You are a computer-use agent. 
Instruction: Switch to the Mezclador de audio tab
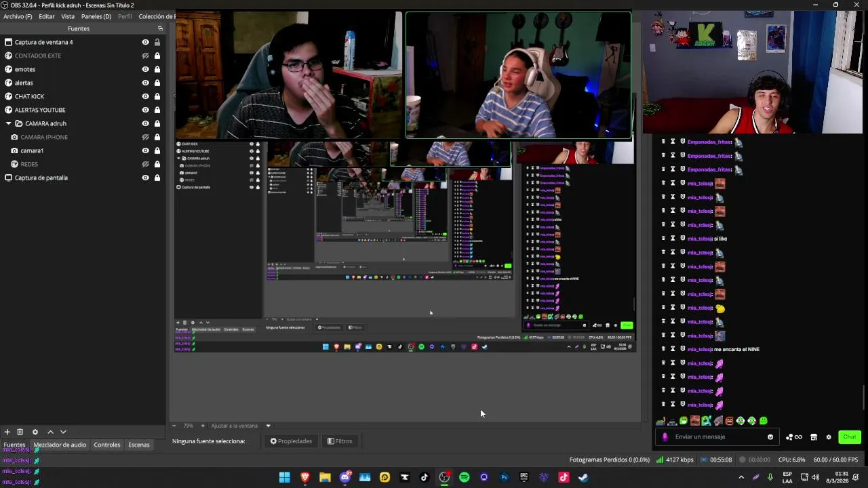(60, 445)
